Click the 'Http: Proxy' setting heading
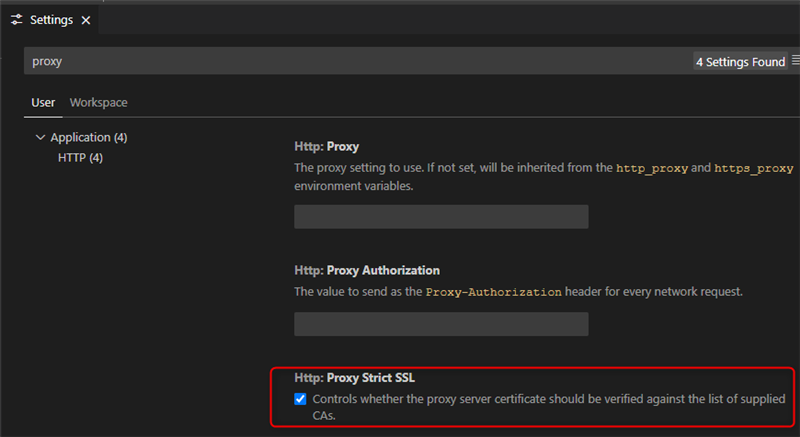This screenshot has width=800, height=437. (x=326, y=146)
